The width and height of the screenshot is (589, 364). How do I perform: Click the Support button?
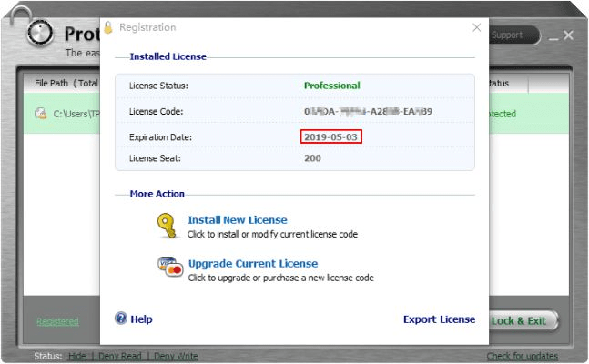coord(510,35)
